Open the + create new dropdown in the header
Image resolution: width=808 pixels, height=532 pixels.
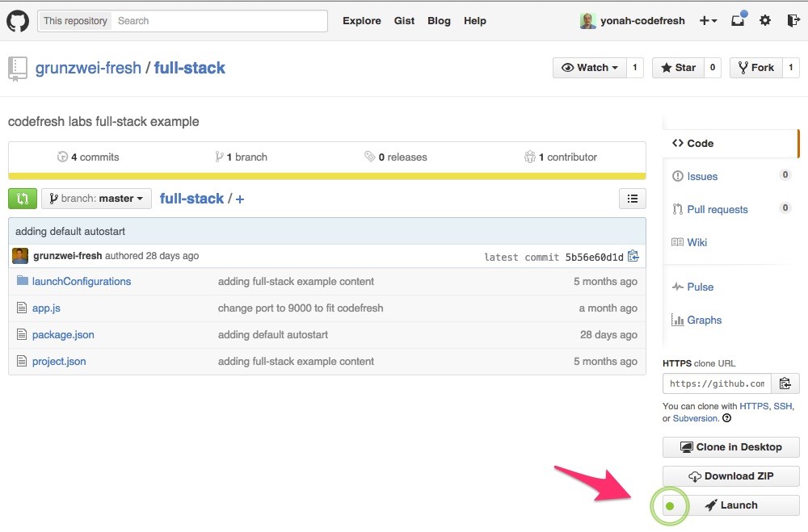click(709, 20)
